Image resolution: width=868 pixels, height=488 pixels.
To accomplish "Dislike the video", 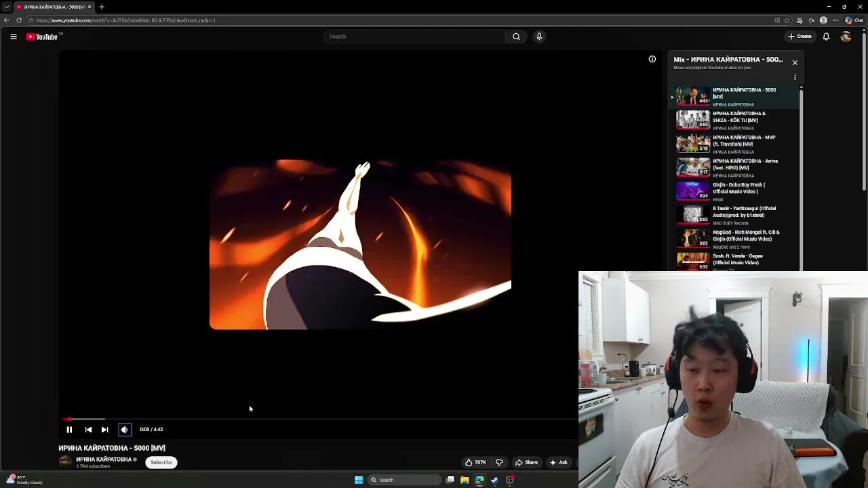I will click(499, 462).
